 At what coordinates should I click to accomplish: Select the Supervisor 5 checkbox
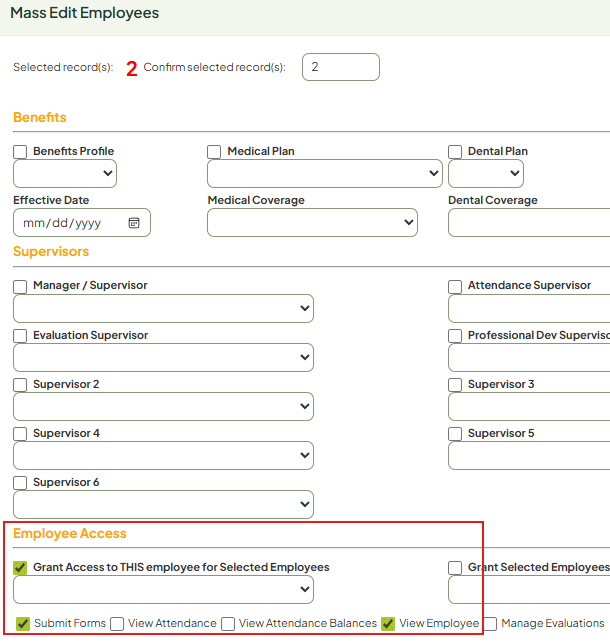pyautogui.click(x=455, y=434)
